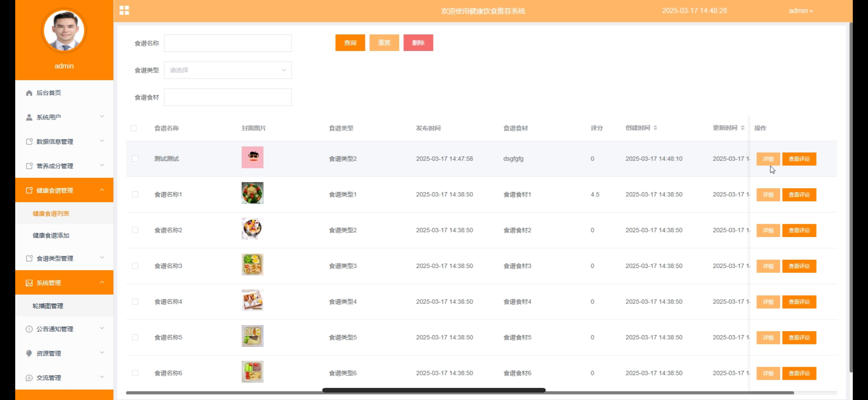Screen dimensions: 868x400
Task: Click the grid menu icon in header
Action: pos(124,11)
